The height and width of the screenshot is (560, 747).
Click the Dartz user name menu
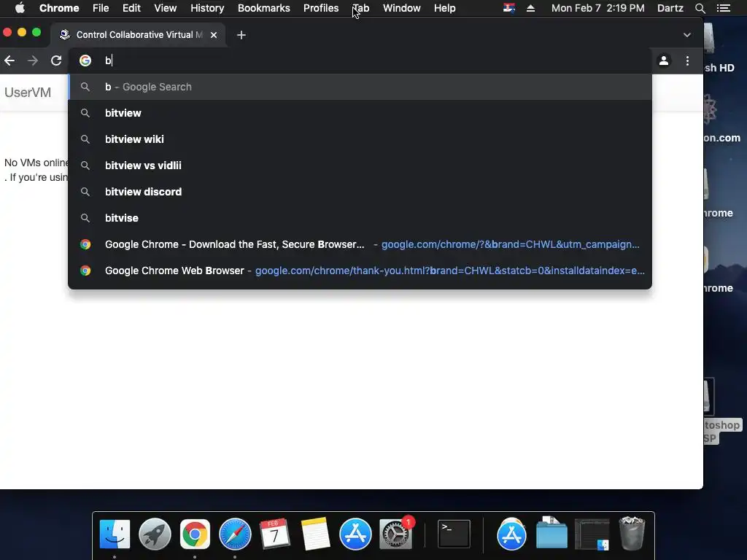pos(670,8)
